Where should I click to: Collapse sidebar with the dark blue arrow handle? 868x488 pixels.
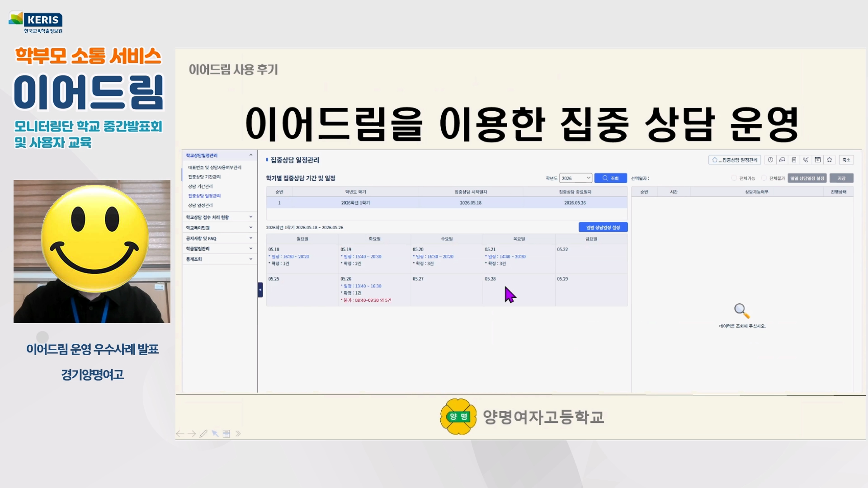[x=260, y=290]
